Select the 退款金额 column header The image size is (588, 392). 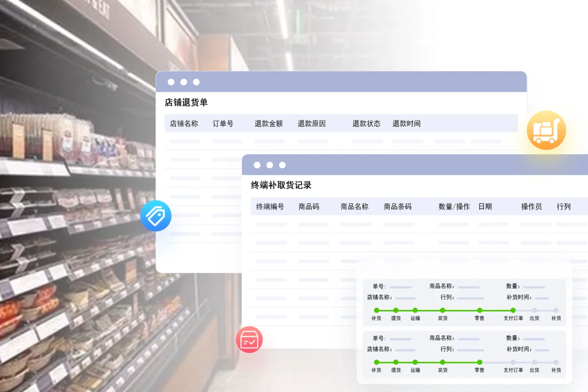pos(269,123)
